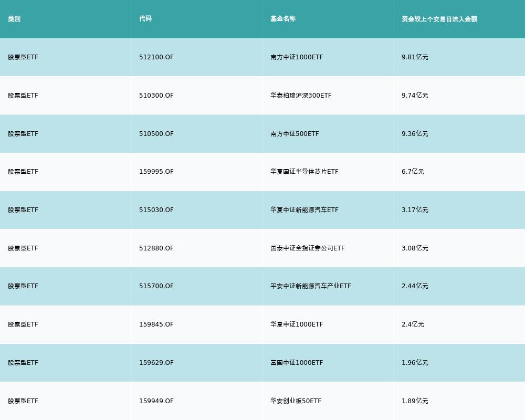Click 平安中证新能源汽车产业ETF fund name

pyautogui.click(x=311, y=286)
